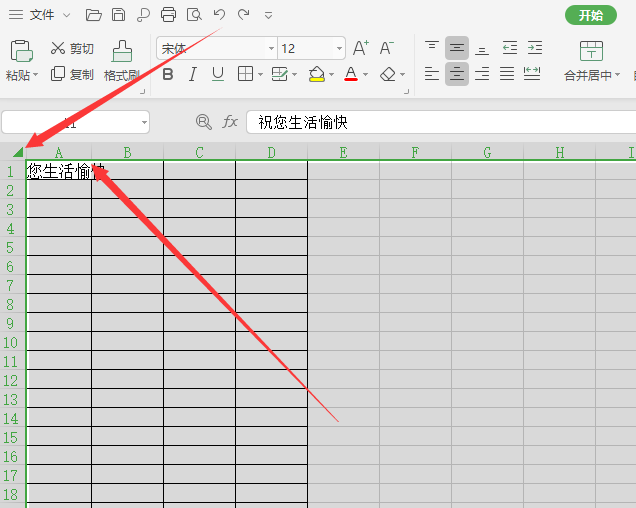Screen dimensions: 636x508
Task: Increase indent icon
Action: [535, 48]
